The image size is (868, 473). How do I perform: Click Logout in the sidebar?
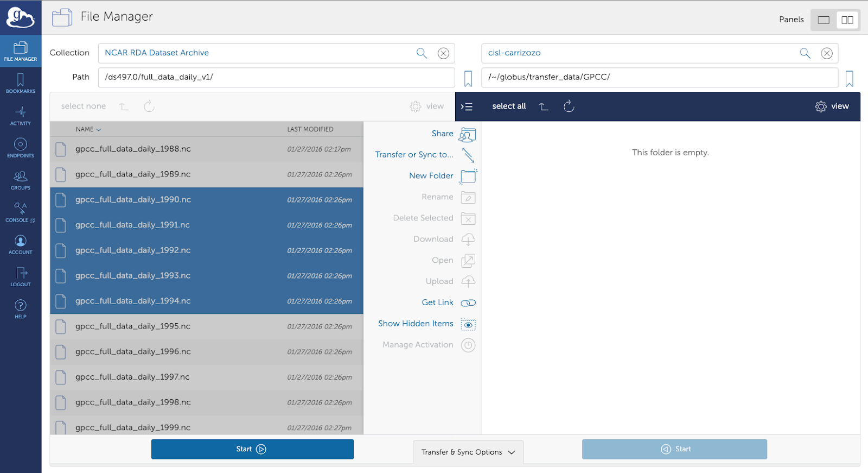pyautogui.click(x=21, y=277)
